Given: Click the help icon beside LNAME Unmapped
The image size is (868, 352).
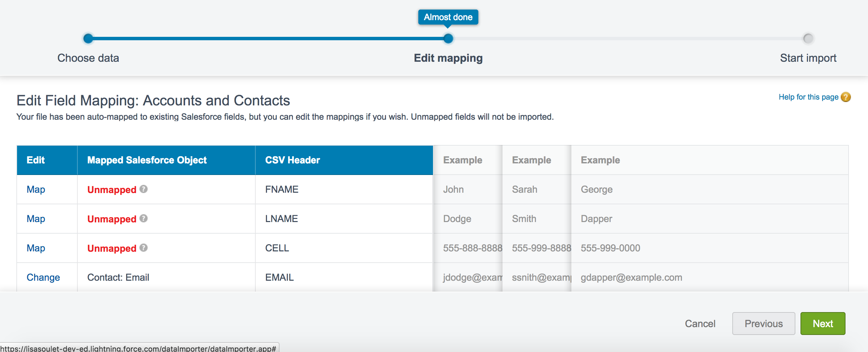Looking at the screenshot, I should tap(144, 218).
